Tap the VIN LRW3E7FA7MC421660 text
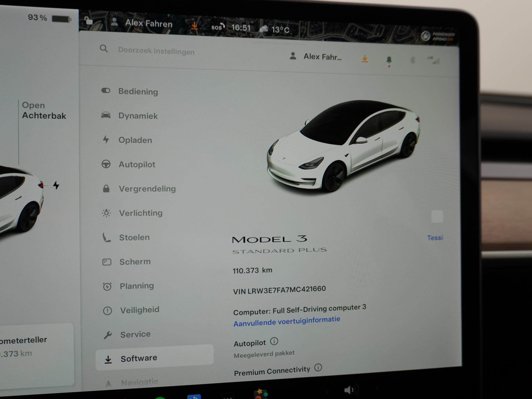This screenshot has width=532, height=399. tap(279, 290)
